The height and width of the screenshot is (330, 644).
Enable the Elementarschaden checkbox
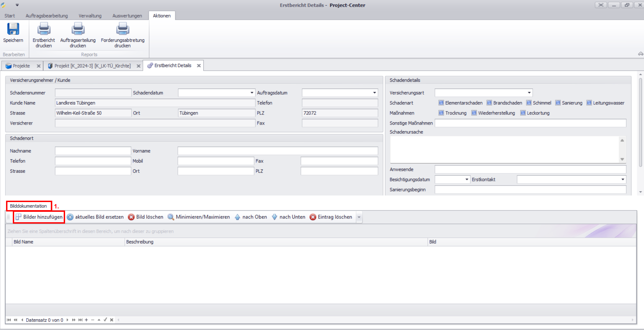pos(441,103)
